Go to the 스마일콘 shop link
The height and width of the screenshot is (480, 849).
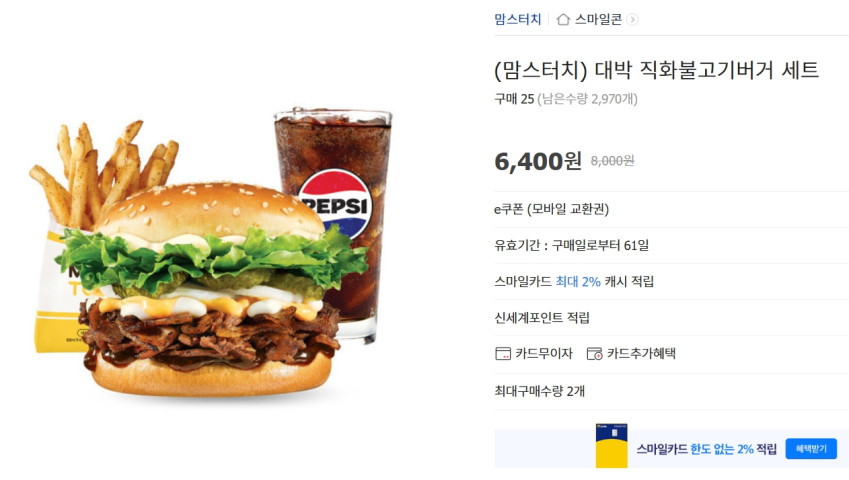(x=598, y=19)
